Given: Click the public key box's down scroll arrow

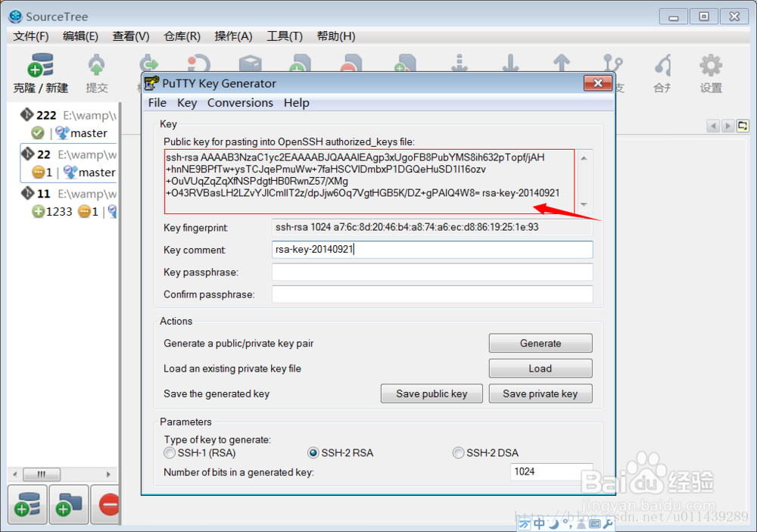Looking at the screenshot, I should [584, 204].
